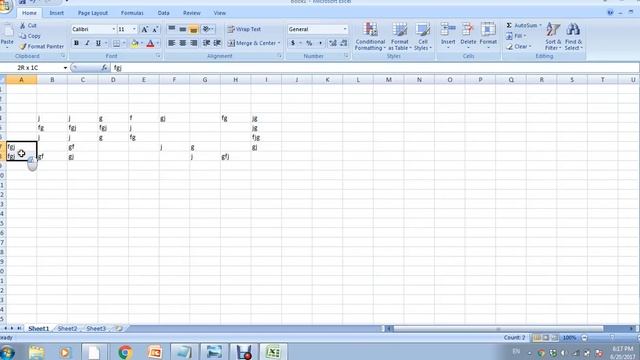
Task: Expand Name Box dropdown arrow
Action: 65,68
